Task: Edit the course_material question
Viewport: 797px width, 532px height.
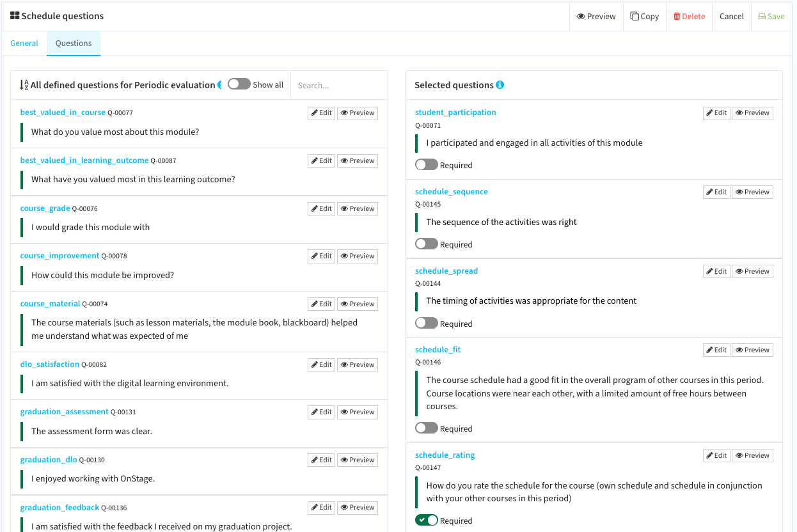Action: pos(321,304)
